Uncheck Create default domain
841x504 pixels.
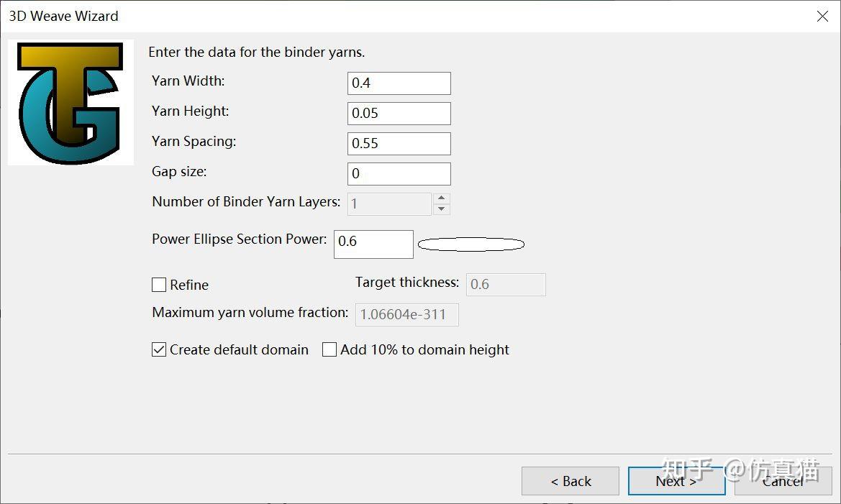point(159,350)
